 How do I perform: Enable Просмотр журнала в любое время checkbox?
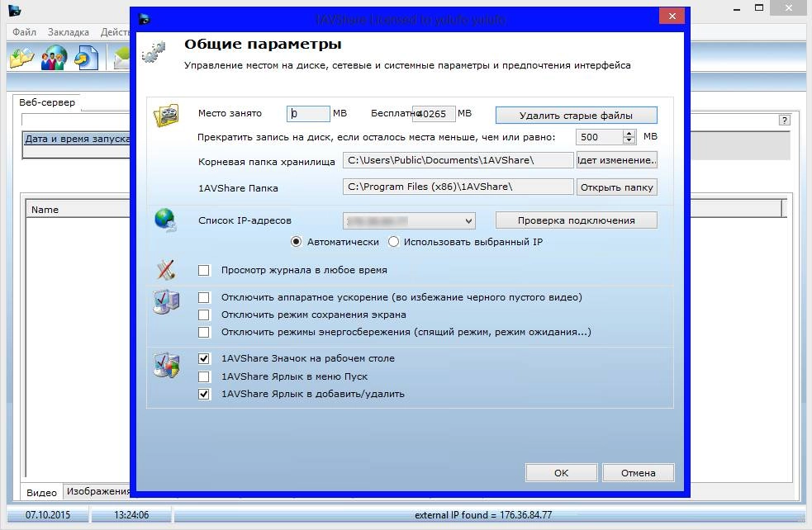(x=204, y=270)
